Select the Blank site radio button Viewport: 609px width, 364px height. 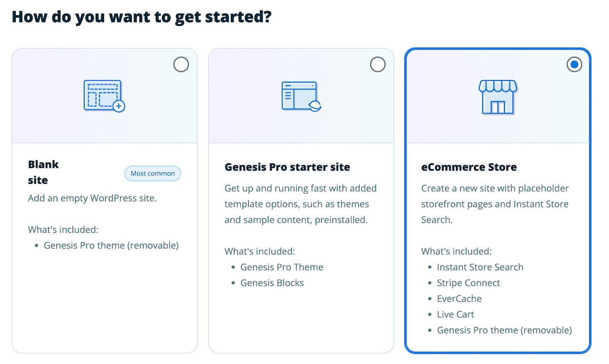(x=181, y=64)
